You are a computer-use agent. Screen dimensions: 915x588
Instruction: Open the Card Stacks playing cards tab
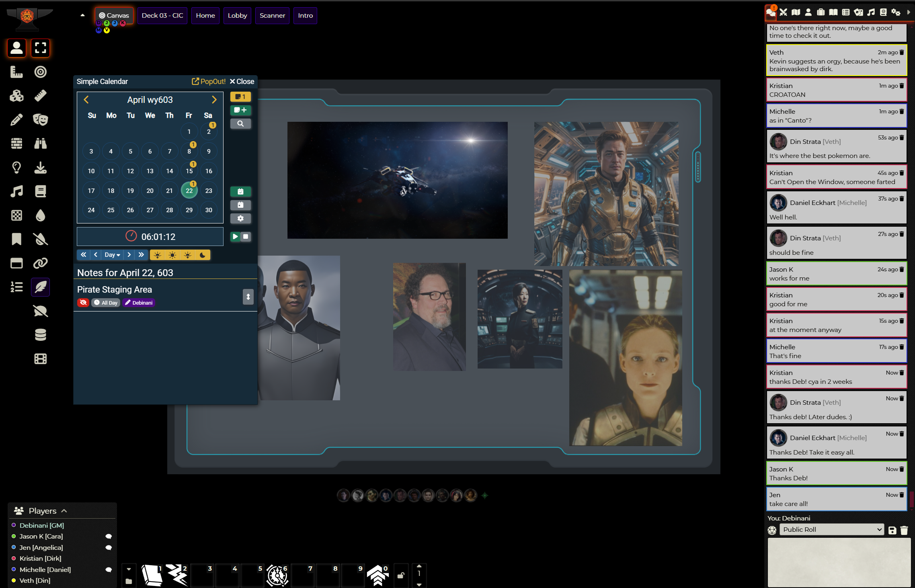858,12
